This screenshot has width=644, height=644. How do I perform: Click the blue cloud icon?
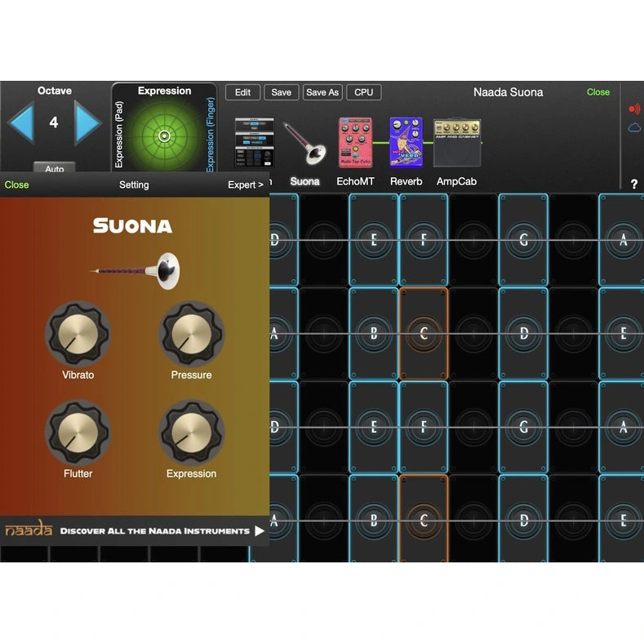point(634,127)
